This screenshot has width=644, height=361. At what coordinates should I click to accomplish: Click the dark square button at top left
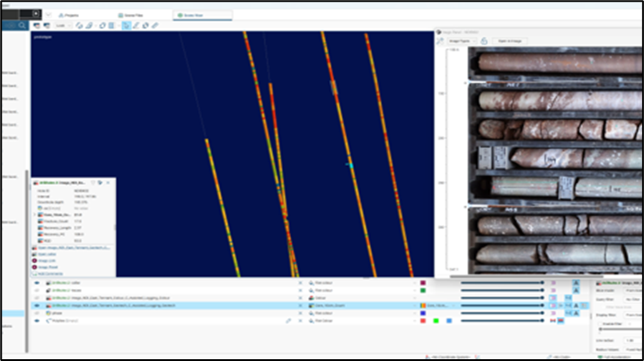pyautogui.click(x=36, y=13)
